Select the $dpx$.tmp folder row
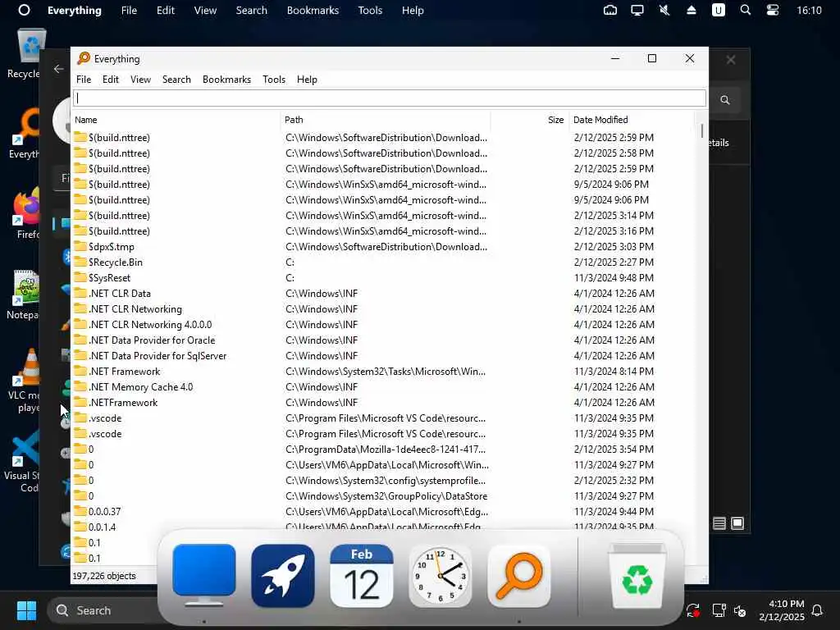The height and width of the screenshot is (630, 840). point(383,247)
